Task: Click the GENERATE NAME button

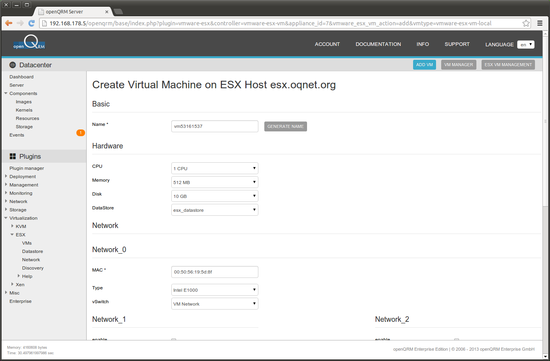Action: coord(286,126)
